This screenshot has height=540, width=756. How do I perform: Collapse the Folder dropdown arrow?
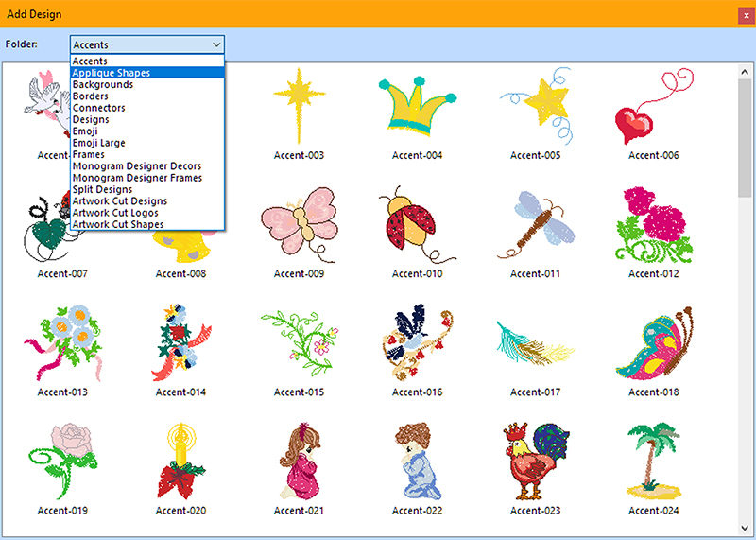(x=216, y=44)
